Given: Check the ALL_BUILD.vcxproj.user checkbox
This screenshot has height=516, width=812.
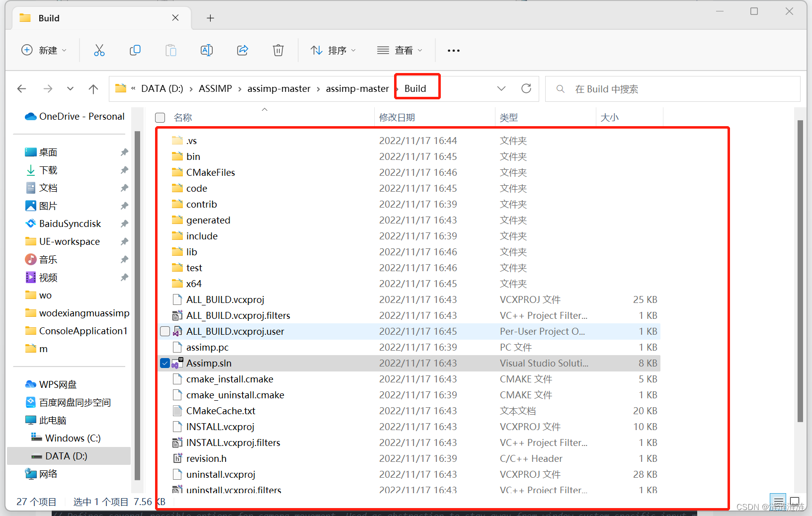Looking at the screenshot, I should point(165,331).
